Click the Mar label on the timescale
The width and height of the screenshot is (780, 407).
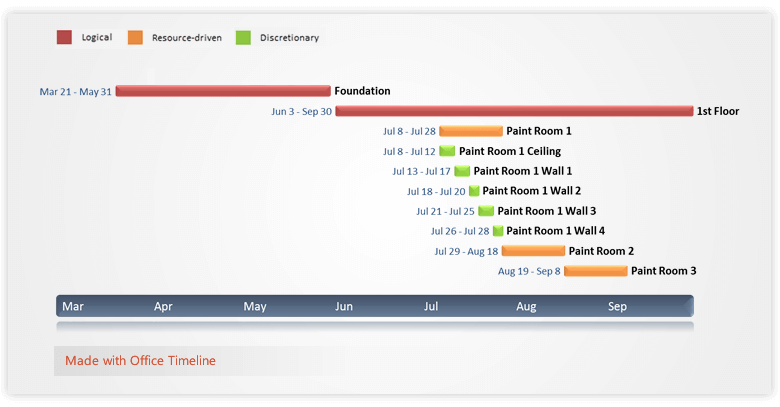pyautogui.click(x=73, y=307)
